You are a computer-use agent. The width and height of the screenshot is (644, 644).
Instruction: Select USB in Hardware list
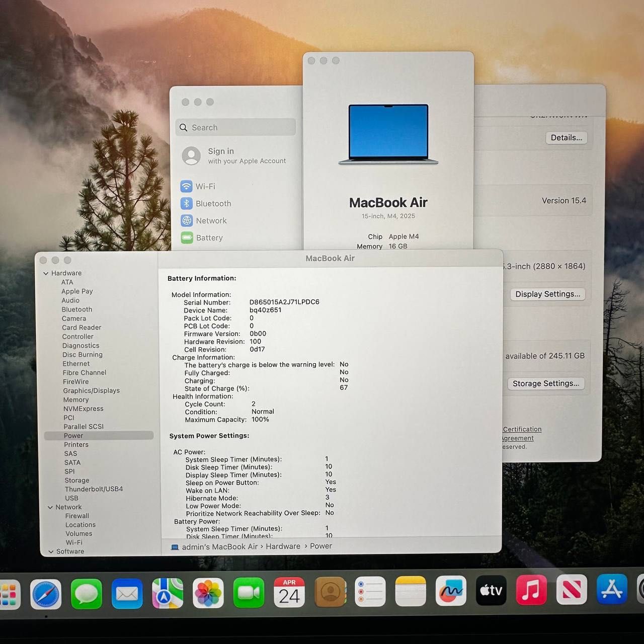[71, 498]
